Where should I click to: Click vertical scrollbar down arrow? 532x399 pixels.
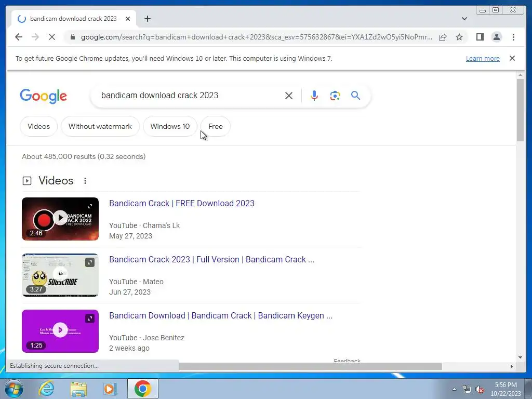coord(521,357)
